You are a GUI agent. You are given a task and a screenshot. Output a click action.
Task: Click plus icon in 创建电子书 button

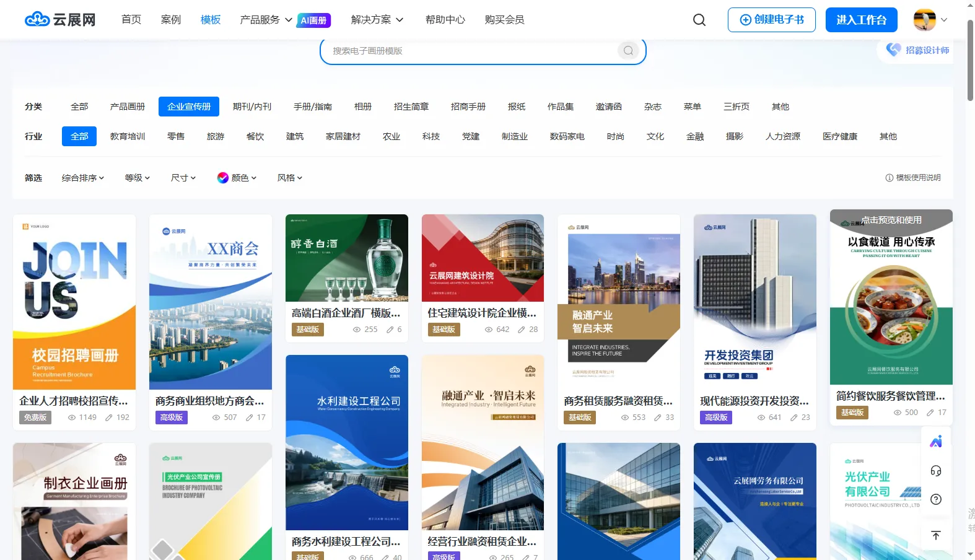[x=746, y=20]
